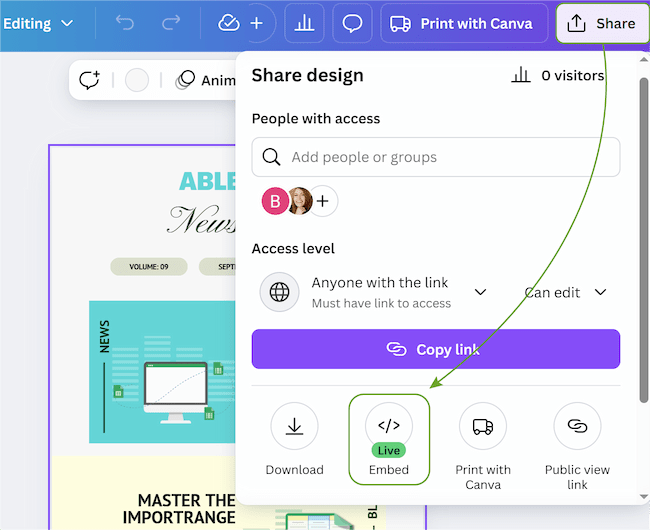The width and height of the screenshot is (650, 530).
Task: Click the plus button beside the avatars
Action: coord(323,201)
